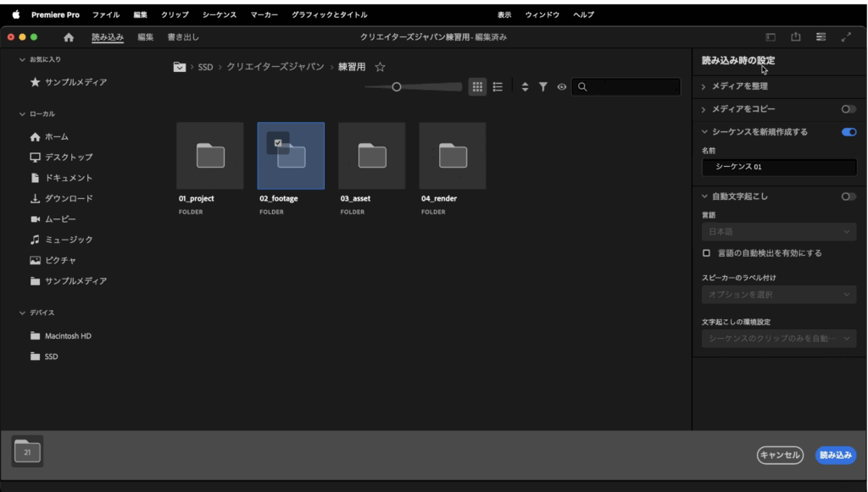Check 言語の自動検出を有効にする checkbox

coord(706,253)
